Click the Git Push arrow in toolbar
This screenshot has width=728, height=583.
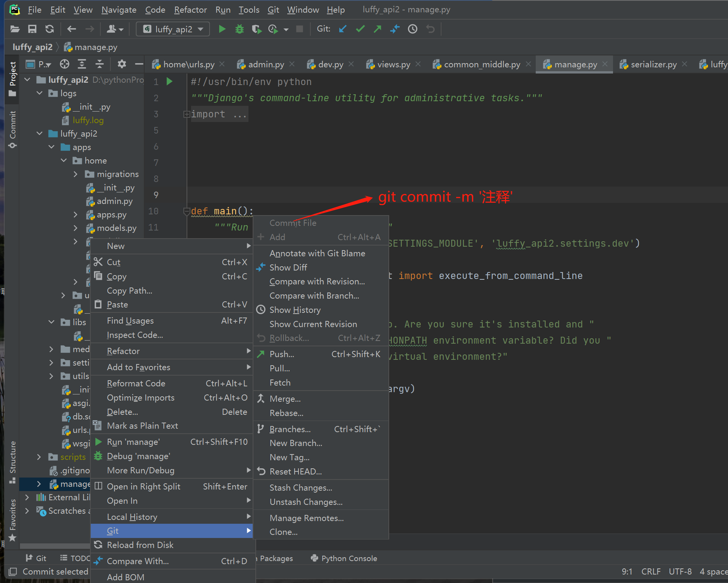point(378,29)
